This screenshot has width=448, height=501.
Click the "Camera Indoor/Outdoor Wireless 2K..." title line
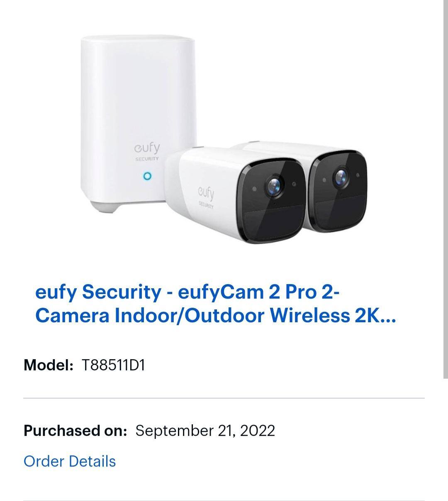click(x=215, y=316)
